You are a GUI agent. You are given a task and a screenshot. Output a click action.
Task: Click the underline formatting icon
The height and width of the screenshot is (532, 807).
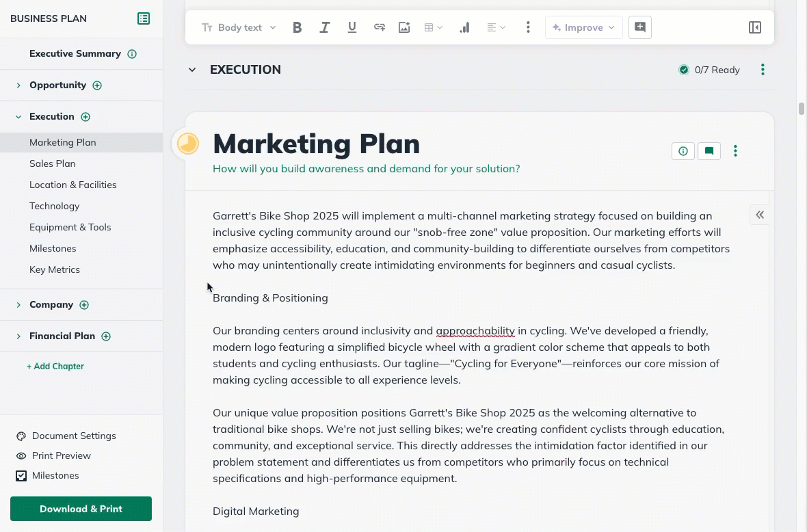pos(352,27)
